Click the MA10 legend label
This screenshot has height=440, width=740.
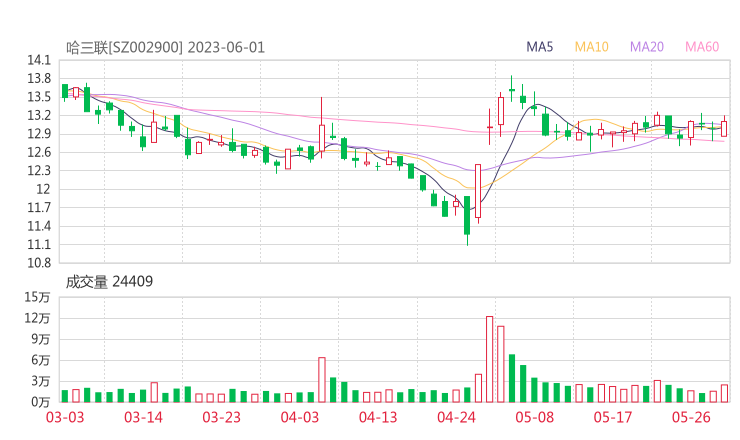(591, 47)
